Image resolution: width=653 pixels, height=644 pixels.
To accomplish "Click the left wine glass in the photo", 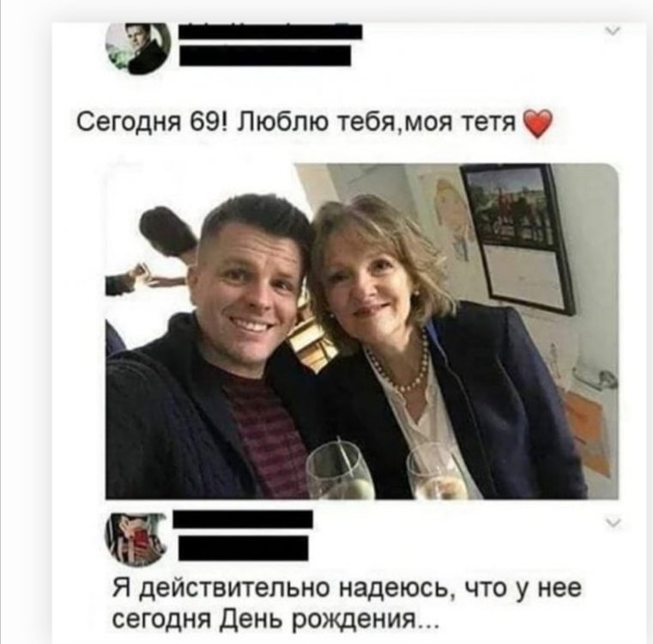I will [340, 471].
